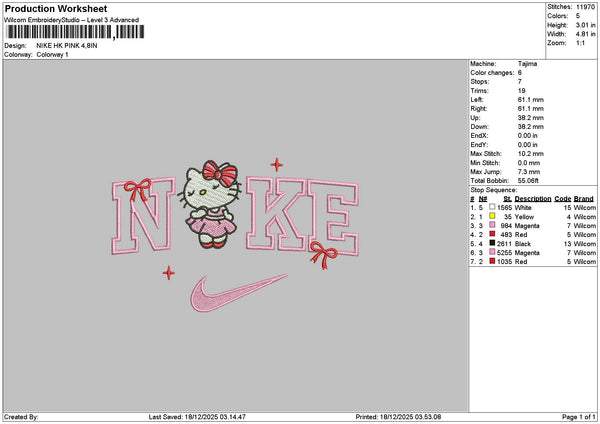Click the White color swatch in row 1

coord(492,207)
